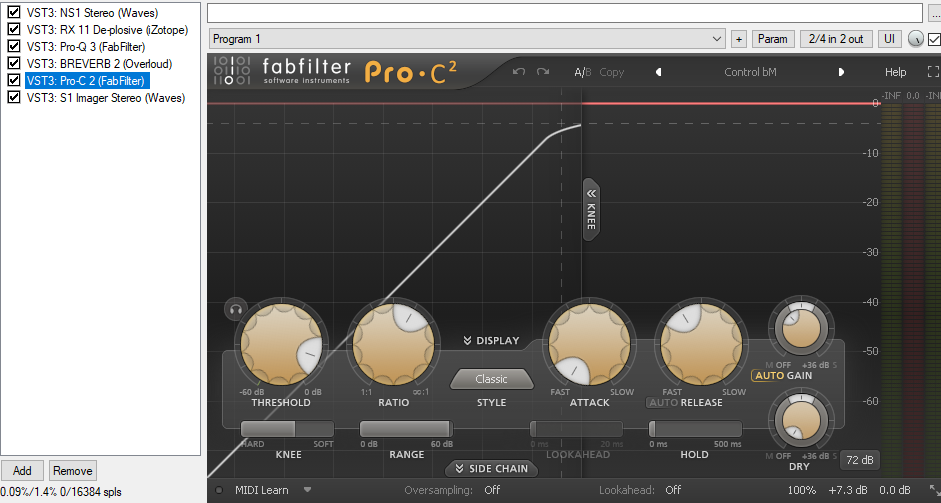Click the Ratio knob
The width and height of the screenshot is (941, 503).
[x=393, y=345]
